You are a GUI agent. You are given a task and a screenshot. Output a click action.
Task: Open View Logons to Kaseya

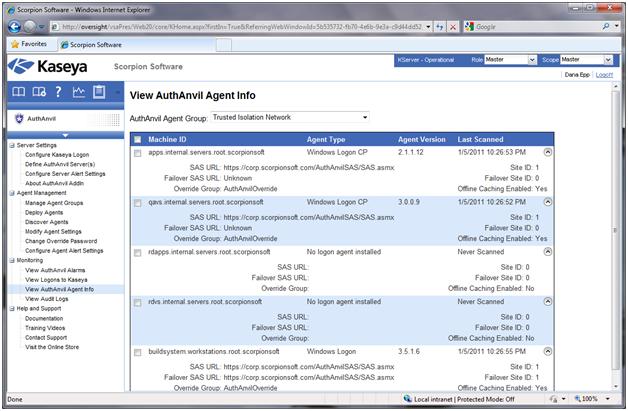coord(56,280)
